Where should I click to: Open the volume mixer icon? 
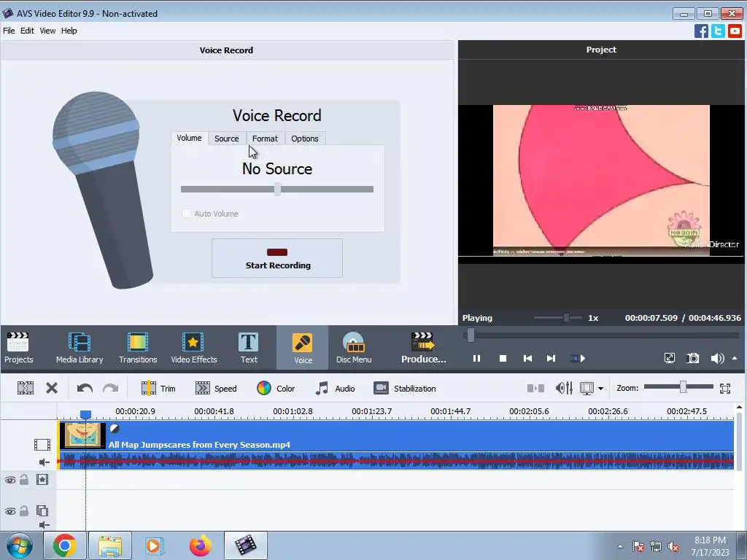click(564, 388)
